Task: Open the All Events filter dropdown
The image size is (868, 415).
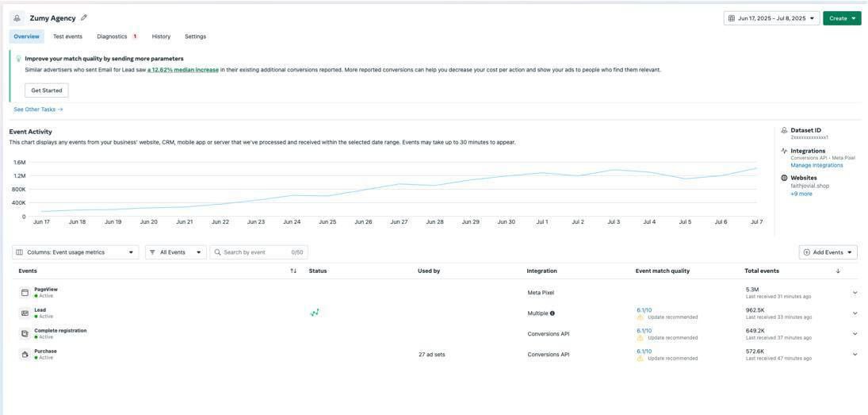Action: 176,252
